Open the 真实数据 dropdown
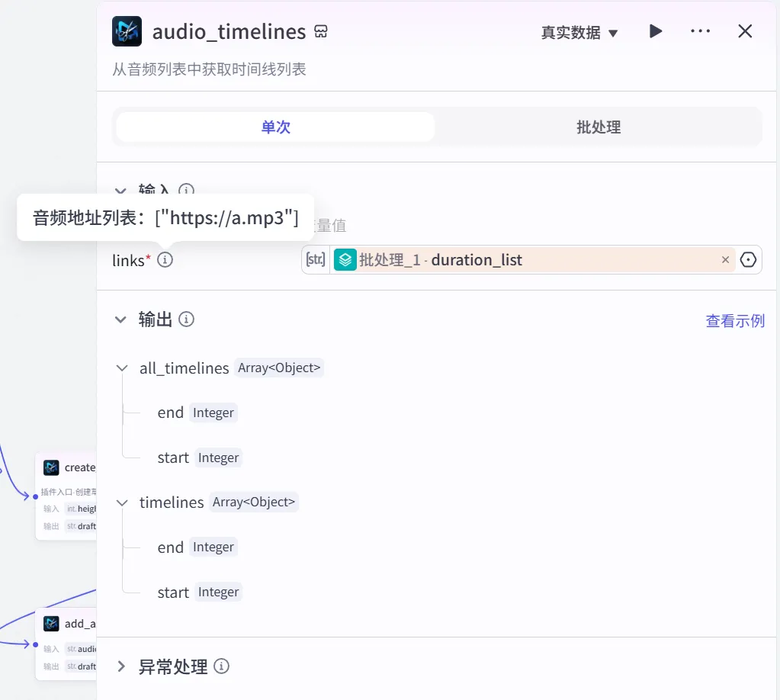780x700 pixels. tap(579, 32)
